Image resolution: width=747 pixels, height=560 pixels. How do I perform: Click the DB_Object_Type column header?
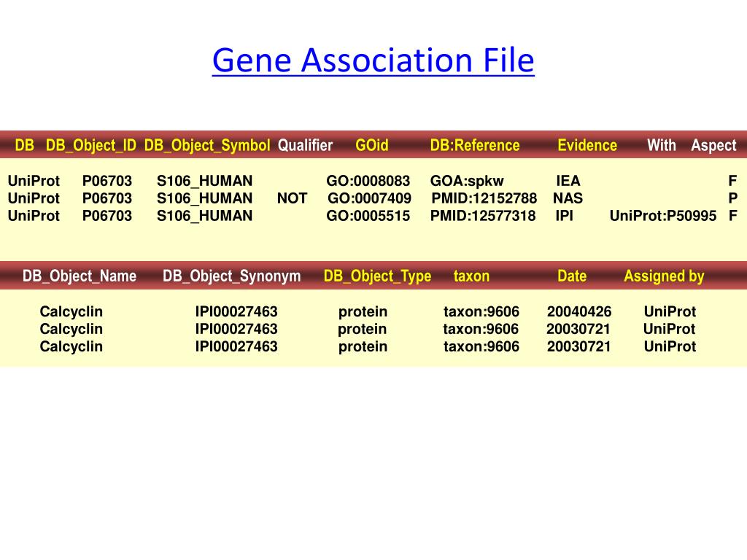click(377, 276)
